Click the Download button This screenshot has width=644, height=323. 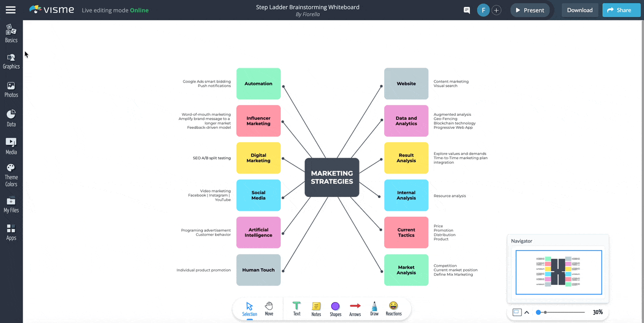[x=580, y=10]
